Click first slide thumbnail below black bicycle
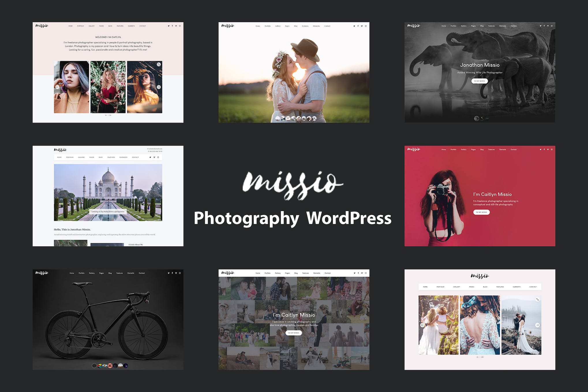Screen dimensions: 588x392 tap(94, 366)
